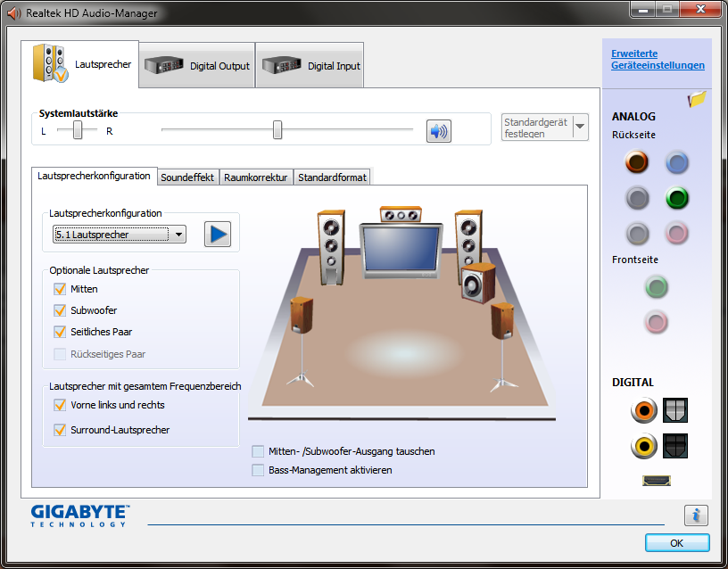Click the info icon button
Screen dimensions: 728x569
tap(696, 515)
